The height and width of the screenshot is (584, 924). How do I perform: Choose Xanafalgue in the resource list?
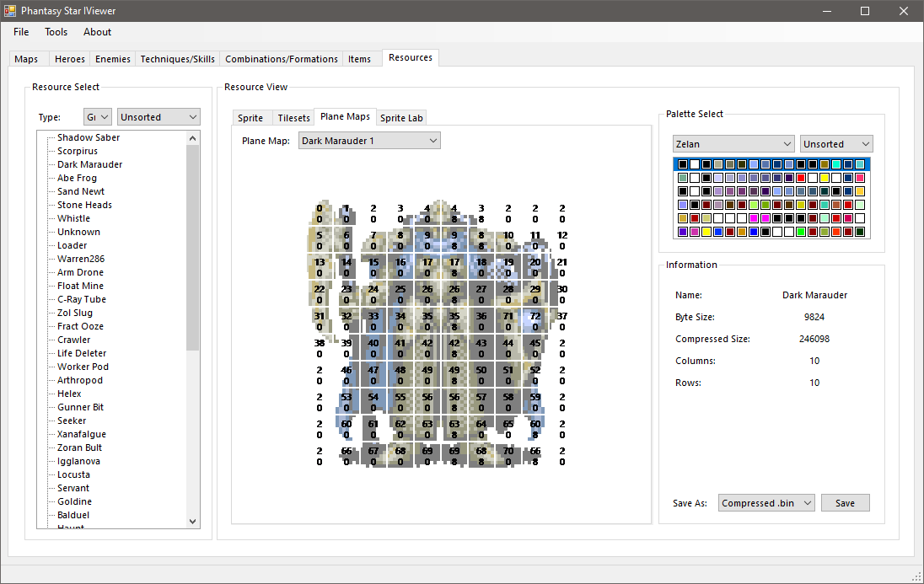(x=81, y=434)
